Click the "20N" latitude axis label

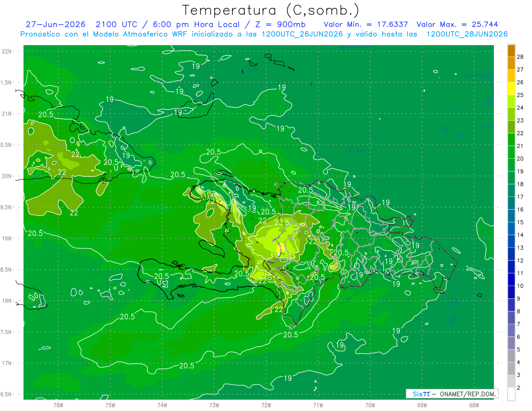(x=7, y=176)
